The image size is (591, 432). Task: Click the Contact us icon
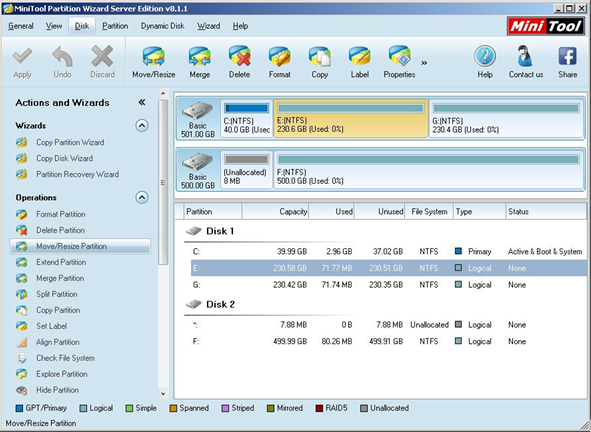click(525, 56)
